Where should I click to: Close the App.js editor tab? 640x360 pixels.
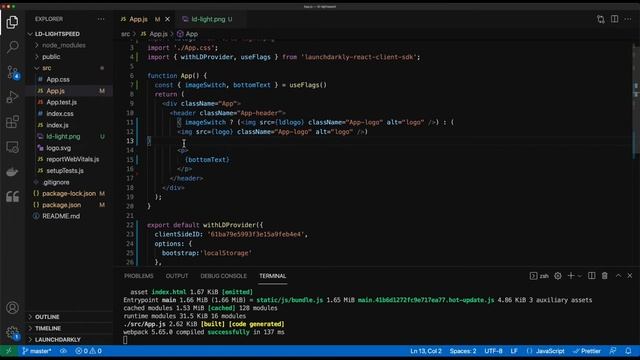167,19
